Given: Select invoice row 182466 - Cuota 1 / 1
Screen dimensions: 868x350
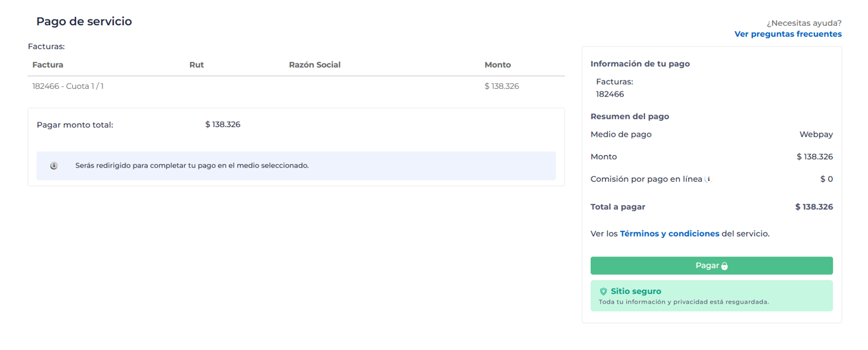Looking at the screenshot, I should tap(68, 86).
